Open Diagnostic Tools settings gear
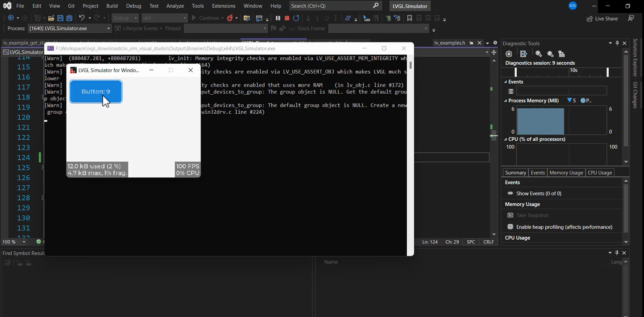This screenshot has height=317, width=644. (x=509, y=54)
